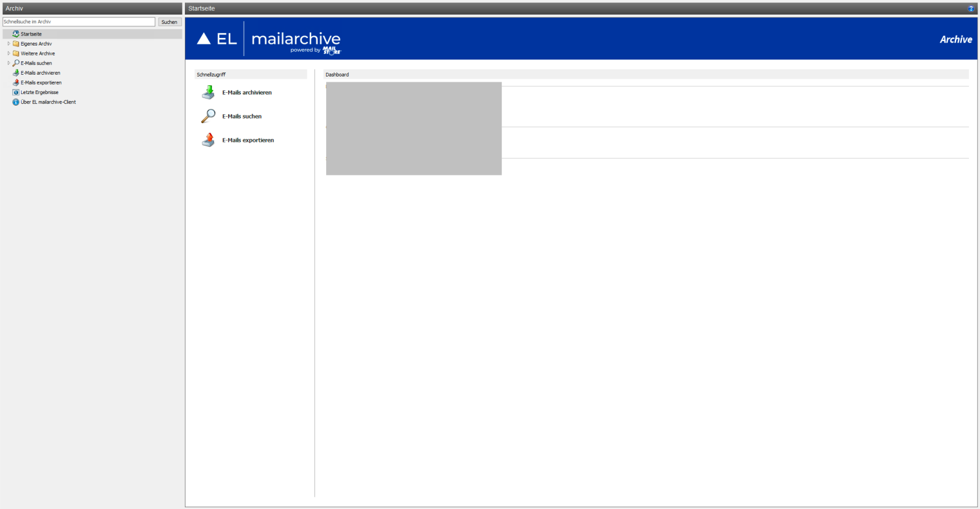Expand the Weitere Archive tree node
Image resolution: width=980 pixels, height=509 pixels.
tap(8, 53)
